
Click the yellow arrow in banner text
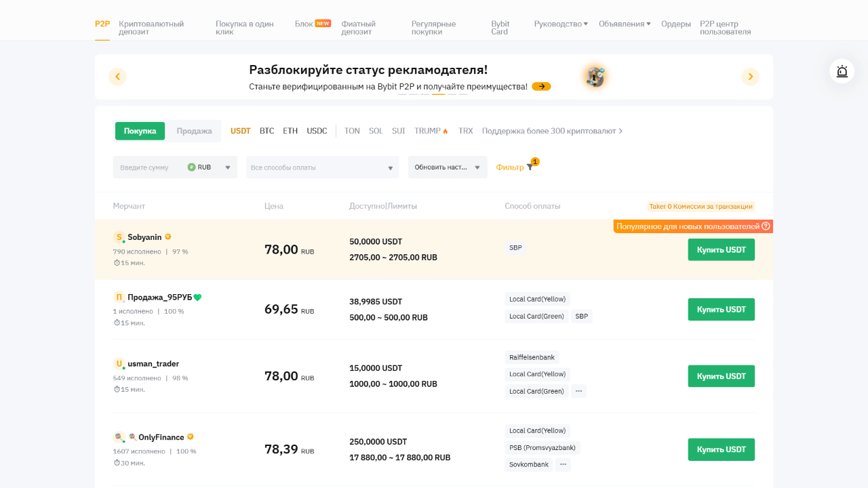541,87
